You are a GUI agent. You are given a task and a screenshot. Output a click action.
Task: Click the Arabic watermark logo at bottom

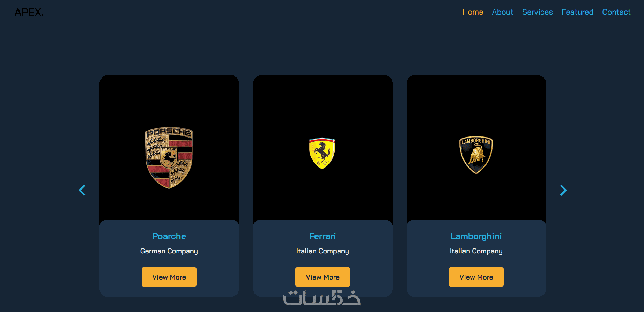click(x=321, y=298)
